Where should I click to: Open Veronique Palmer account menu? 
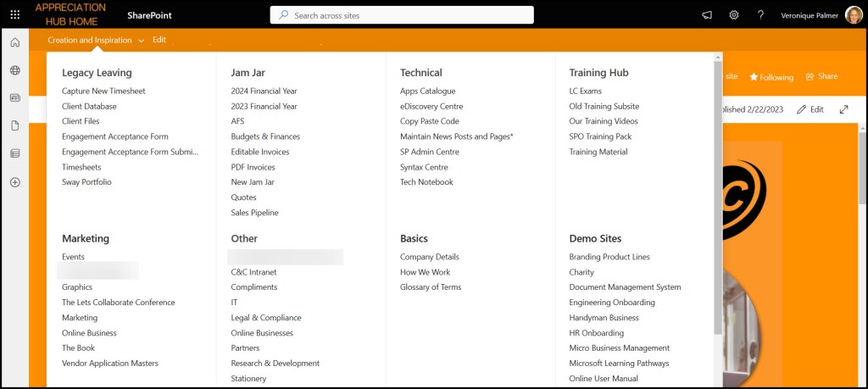854,14
